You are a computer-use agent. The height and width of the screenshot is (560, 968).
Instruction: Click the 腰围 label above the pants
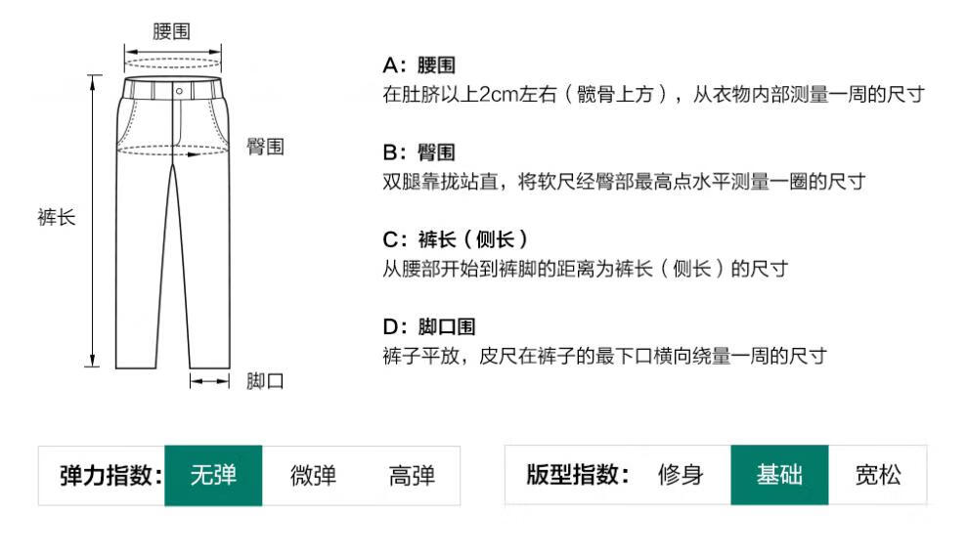171,31
